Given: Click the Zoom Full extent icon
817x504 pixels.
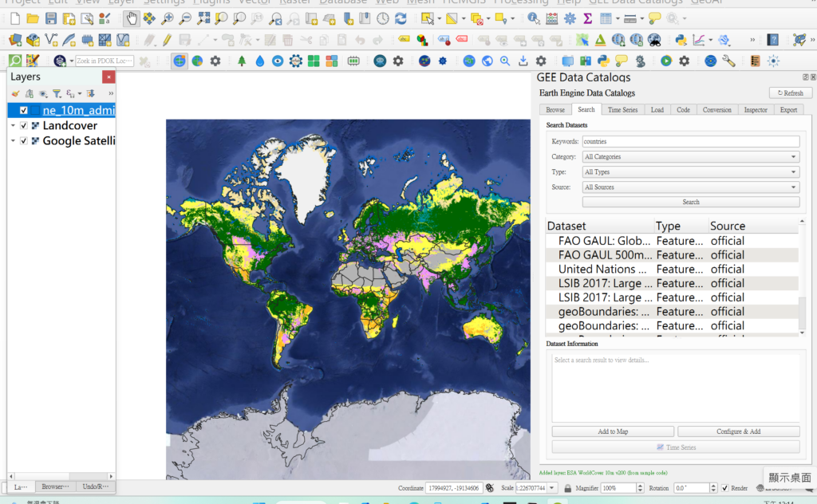Looking at the screenshot, I should (203, 18).
